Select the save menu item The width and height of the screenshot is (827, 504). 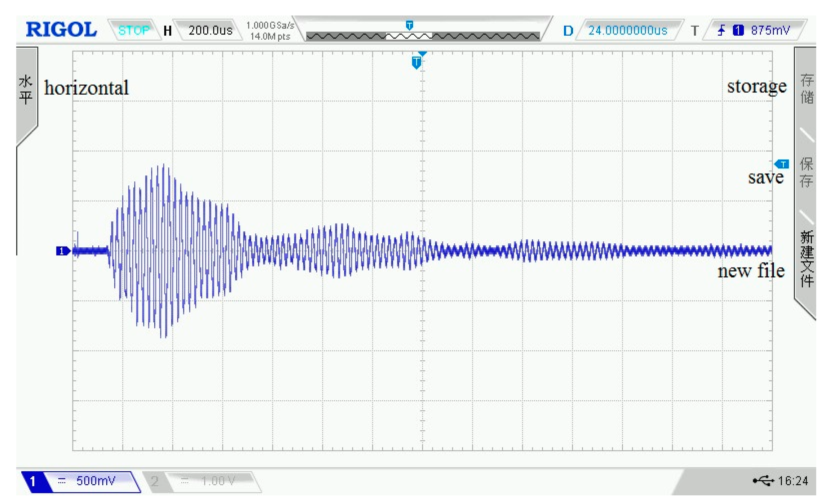(806, 172)
